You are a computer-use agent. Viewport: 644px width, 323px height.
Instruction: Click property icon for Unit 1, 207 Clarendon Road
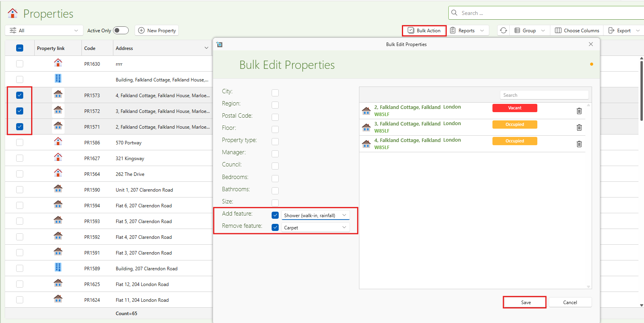pos(58,188)
